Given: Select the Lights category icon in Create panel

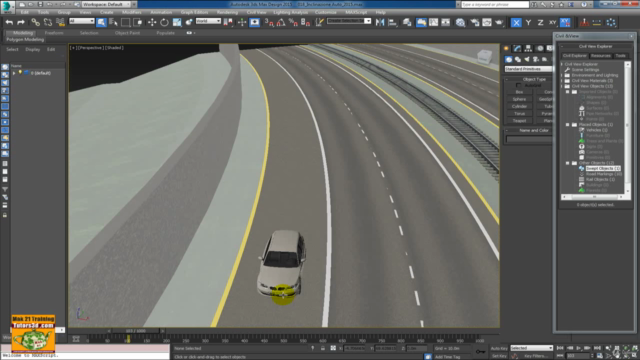Looking at the screenshot, I should 527,60.
